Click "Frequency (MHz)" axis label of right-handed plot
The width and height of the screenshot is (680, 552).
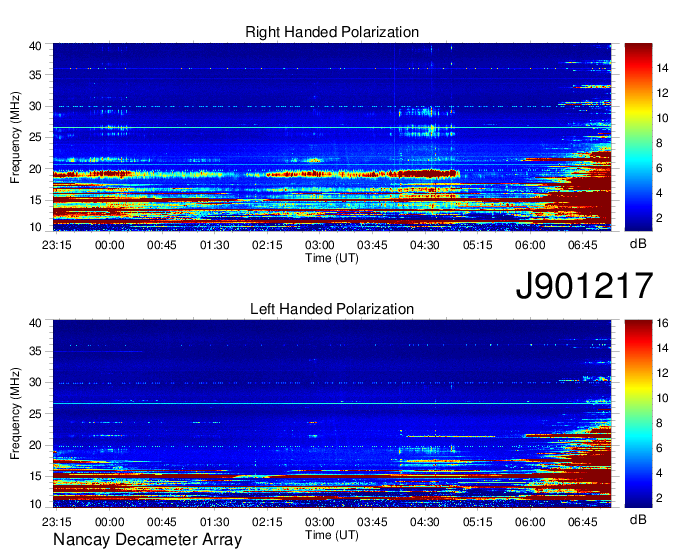(15, 137)
